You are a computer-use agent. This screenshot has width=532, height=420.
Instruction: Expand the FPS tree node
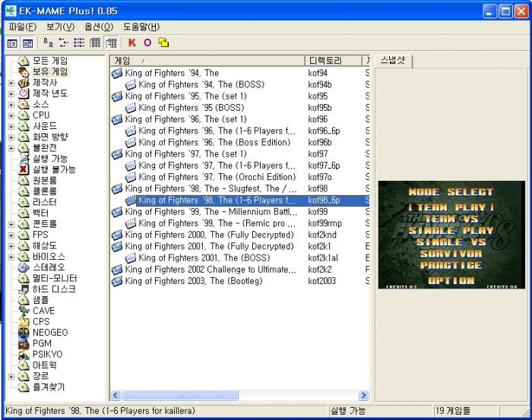pos(11,235)
